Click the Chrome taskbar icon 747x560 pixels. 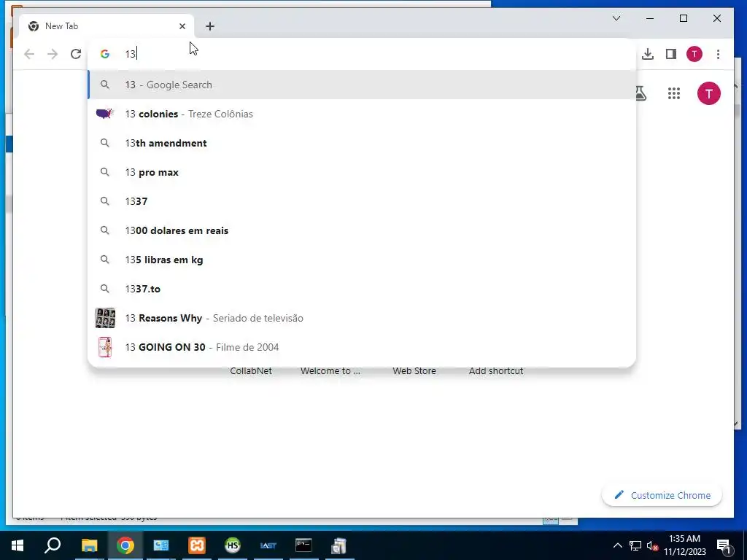[x=125, y=545]
